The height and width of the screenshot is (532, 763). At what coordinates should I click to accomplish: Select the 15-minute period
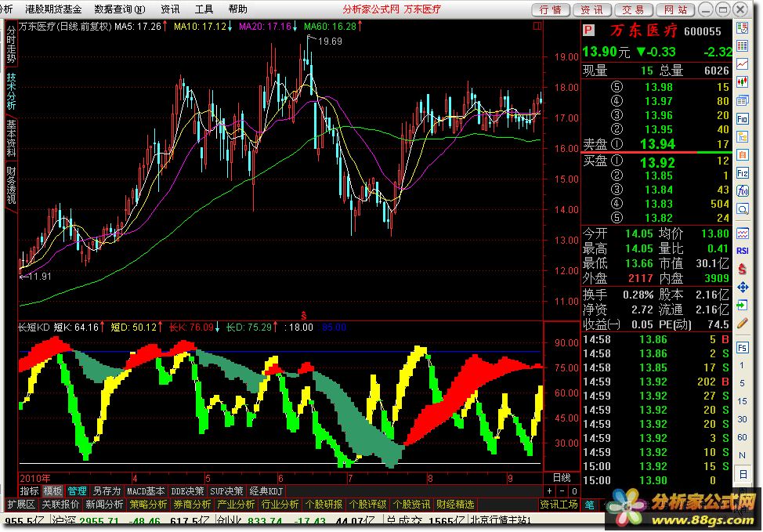coord(742,401)
